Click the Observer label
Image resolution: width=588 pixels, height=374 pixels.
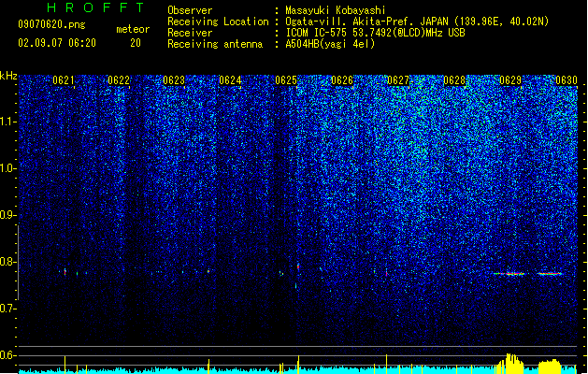[190, 10]
